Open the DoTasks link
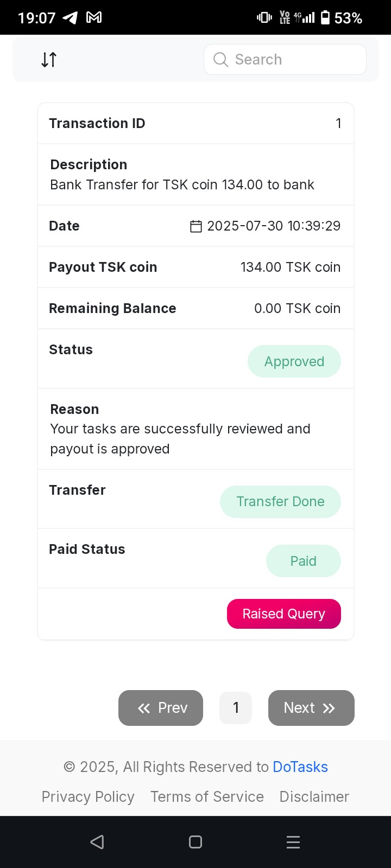Screen dimensions: 391x868 point(300,767)
